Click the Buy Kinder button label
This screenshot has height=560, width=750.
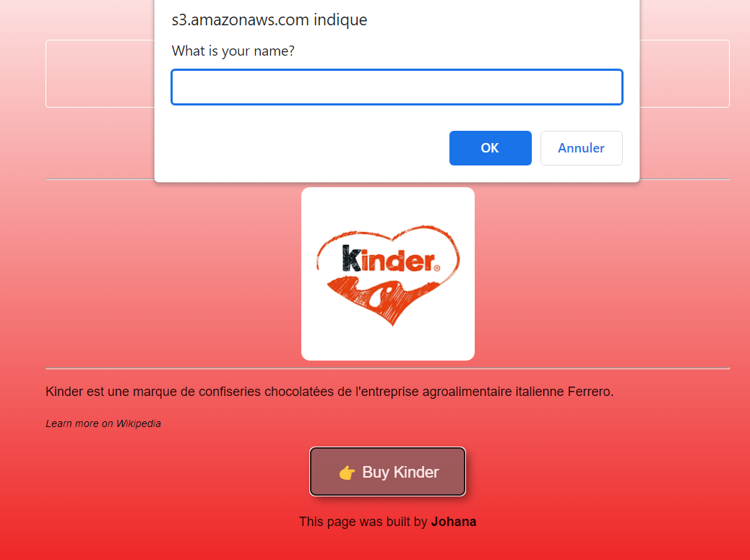(400, 472)
